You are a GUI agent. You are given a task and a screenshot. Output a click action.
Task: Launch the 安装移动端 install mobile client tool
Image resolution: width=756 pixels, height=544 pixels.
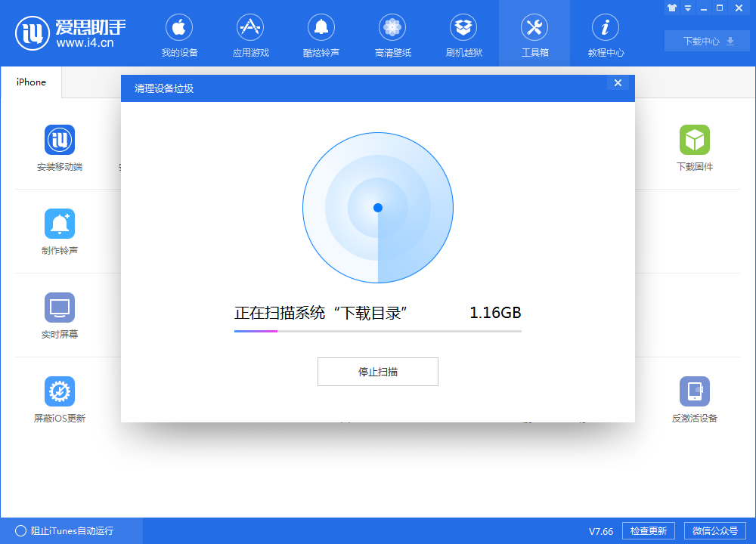coord(60,147)
